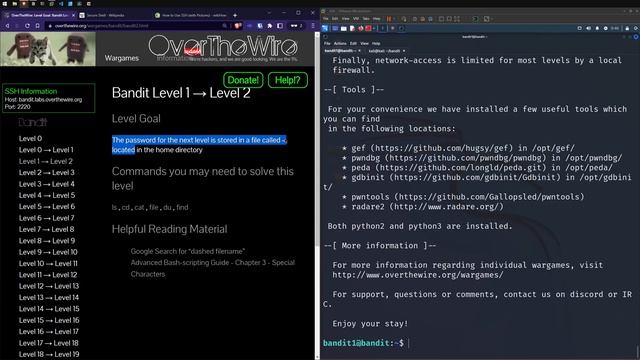Launch terminal from Kali panel red icon

[368, 28]
